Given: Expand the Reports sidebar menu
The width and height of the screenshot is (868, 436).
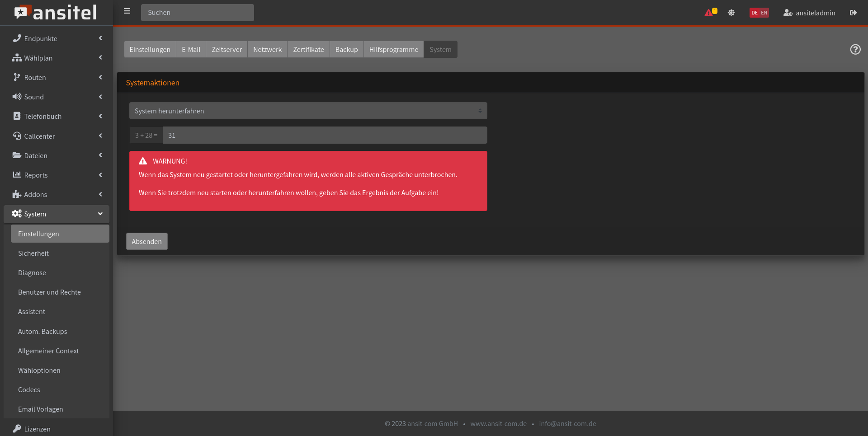Looking at the screenshot, I should (x=57, y=175).
